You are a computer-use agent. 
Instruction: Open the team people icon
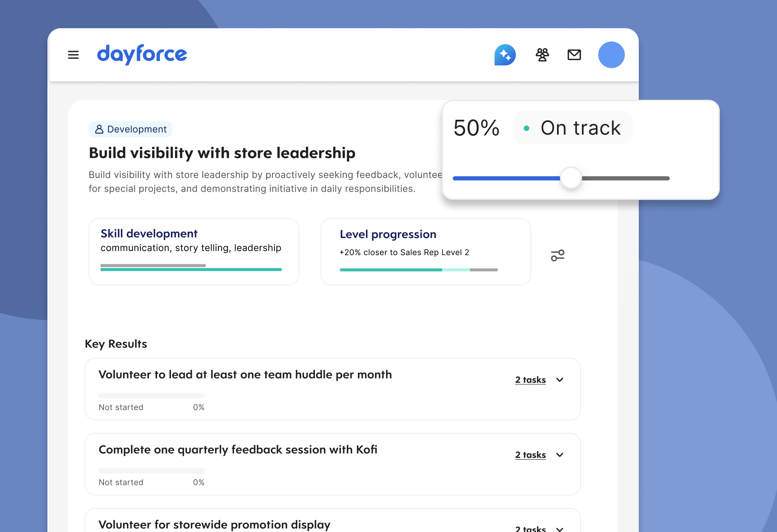coord(542,55)
